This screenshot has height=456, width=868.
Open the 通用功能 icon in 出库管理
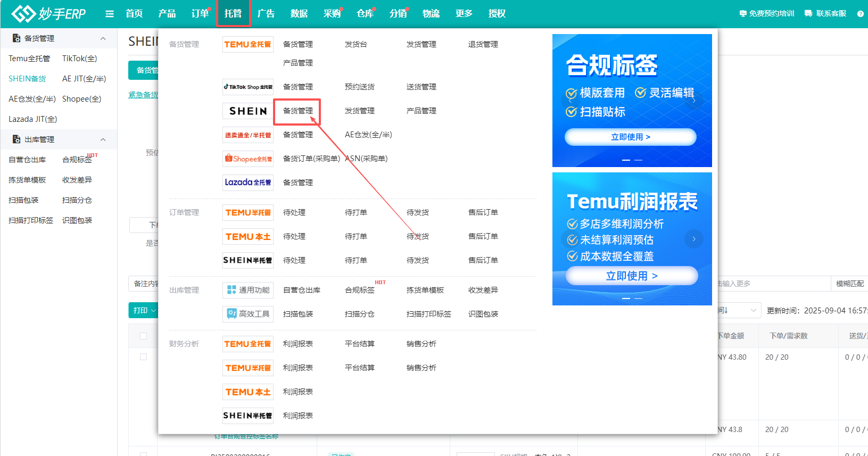coord(248,290)
